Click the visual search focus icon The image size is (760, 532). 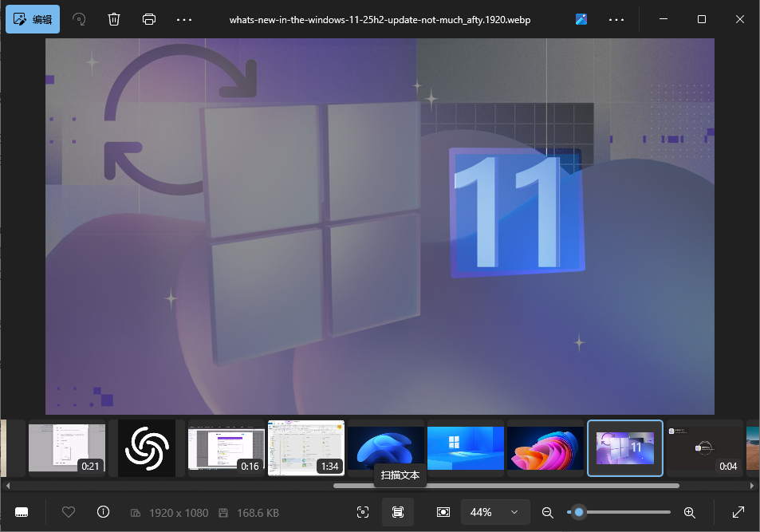363,512
